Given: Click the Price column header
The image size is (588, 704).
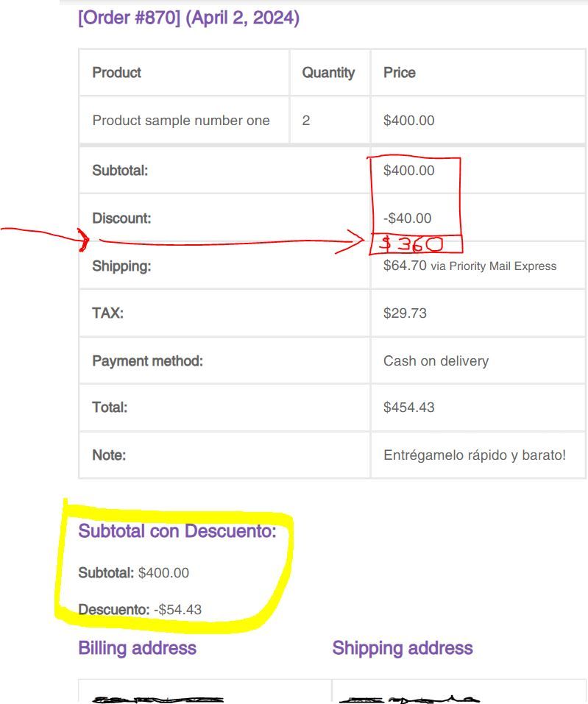Looking at the screenshot, I should (400, 72).
